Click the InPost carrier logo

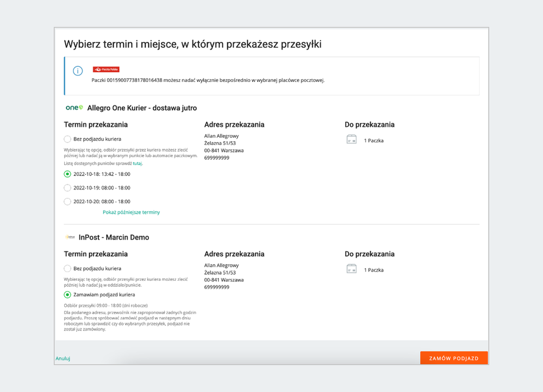[x=70, y=237]
